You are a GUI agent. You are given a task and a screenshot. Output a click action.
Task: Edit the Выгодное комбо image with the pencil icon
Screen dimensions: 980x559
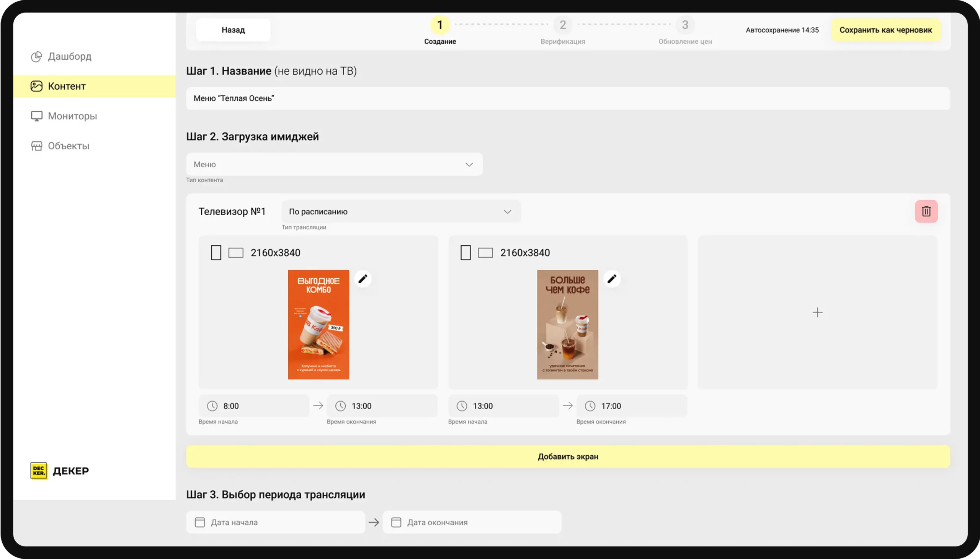pos(363,279)
